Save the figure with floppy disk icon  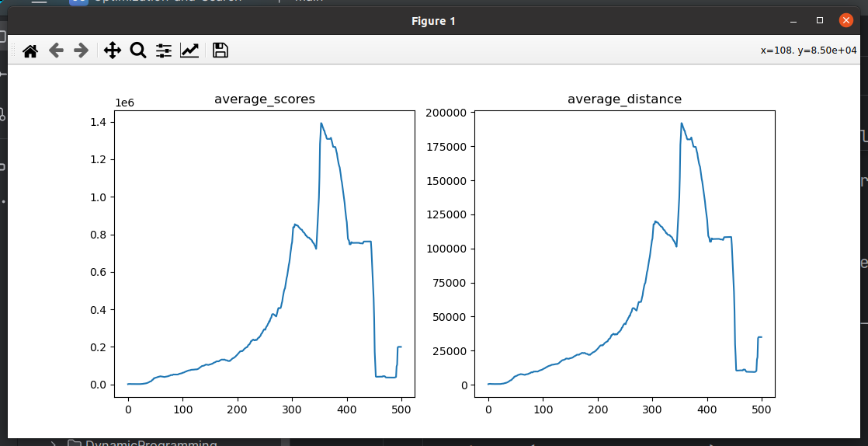tap(220, 51)
